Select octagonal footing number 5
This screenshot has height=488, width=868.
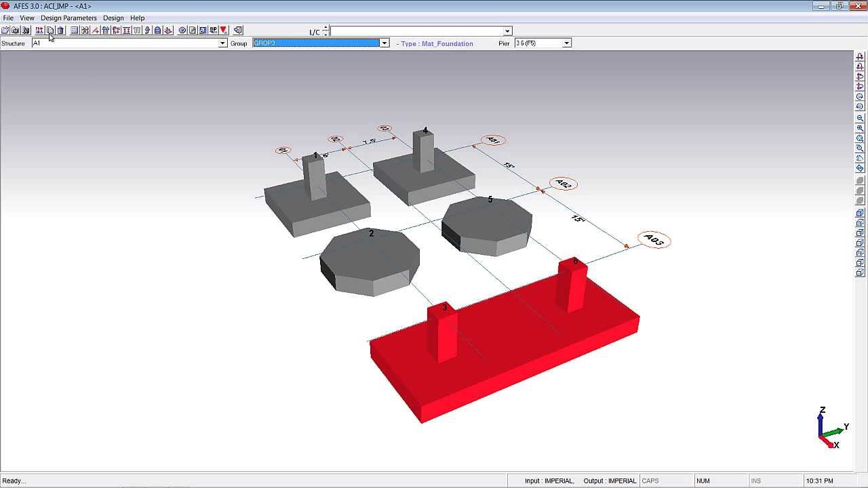(x=487, y=227)
